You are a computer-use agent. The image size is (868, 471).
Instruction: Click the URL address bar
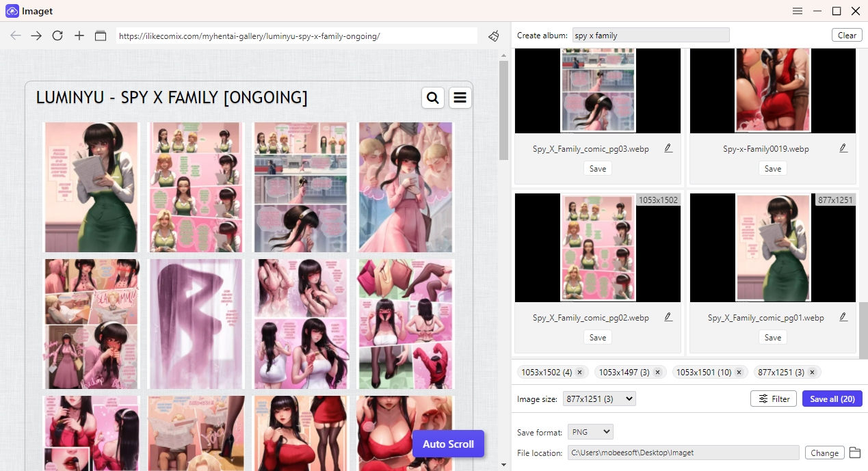pyautogui.click(x=297, y=36)
